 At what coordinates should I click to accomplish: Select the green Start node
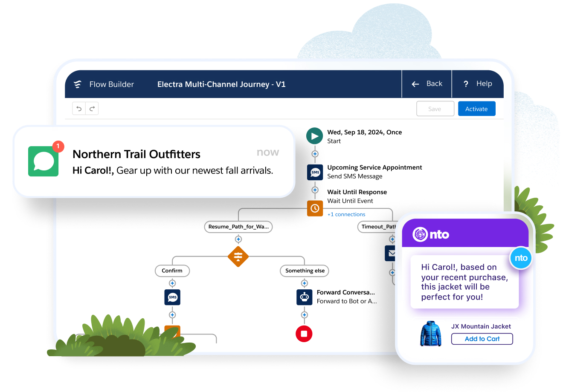tap(314, 136)
